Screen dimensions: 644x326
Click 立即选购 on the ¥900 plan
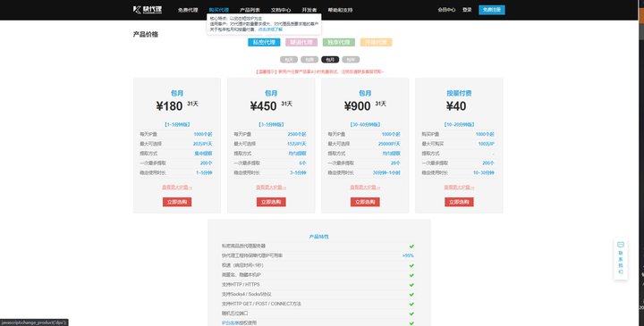[x=365, y=202]
